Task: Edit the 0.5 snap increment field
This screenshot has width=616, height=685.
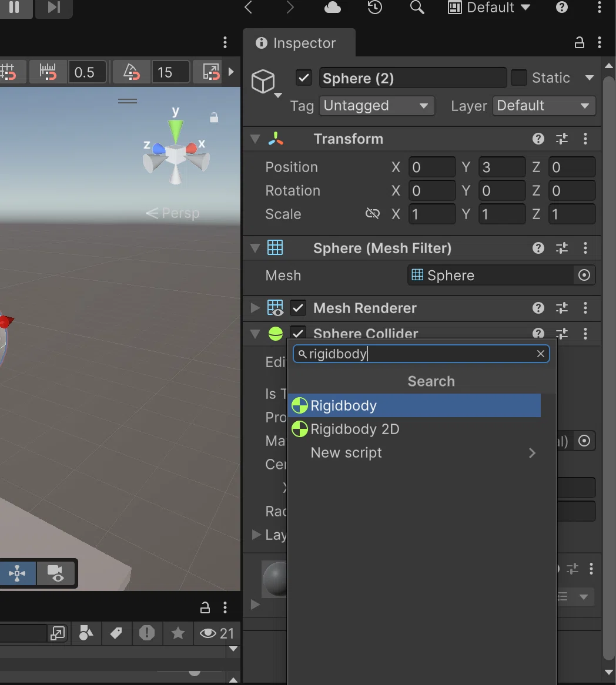Action: tap(86, 72)
